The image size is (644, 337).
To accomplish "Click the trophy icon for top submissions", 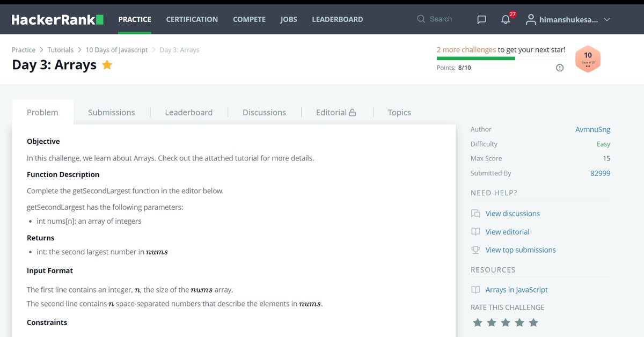I will (475, 250).
